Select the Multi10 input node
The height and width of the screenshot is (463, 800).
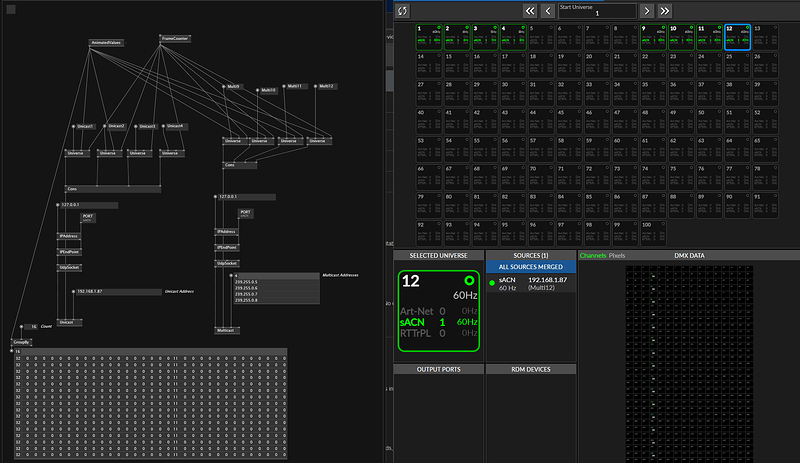click(x=268, y=90)
